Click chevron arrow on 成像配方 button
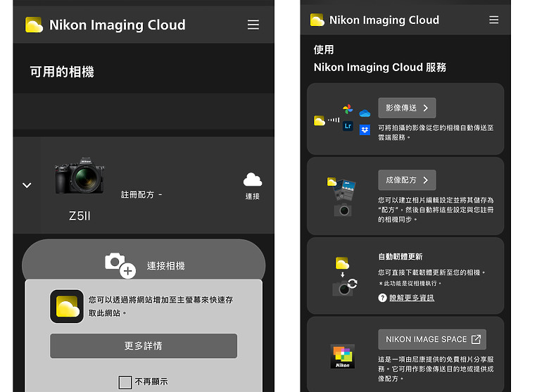 click(x=426, y=180)
